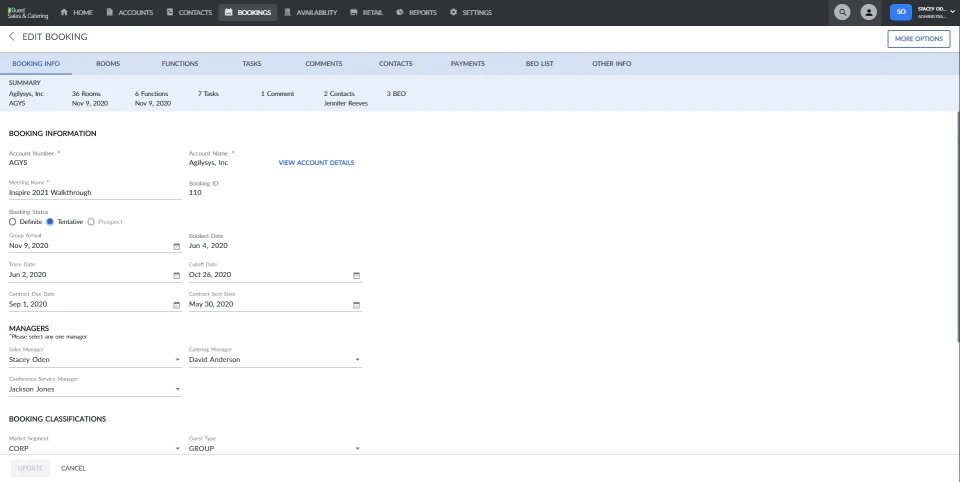Click the Update button
The height and width of the screenshot is (482, 960).
coord(30,469)
